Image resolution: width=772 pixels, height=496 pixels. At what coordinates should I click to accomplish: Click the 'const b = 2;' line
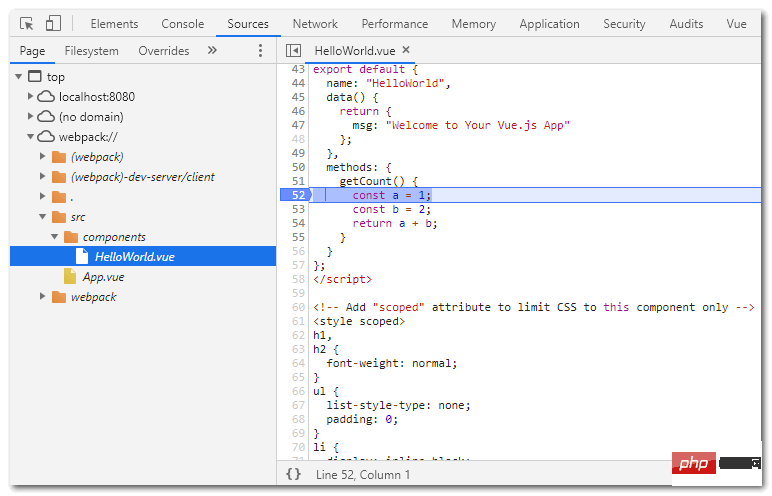click(x=391, y=209)
